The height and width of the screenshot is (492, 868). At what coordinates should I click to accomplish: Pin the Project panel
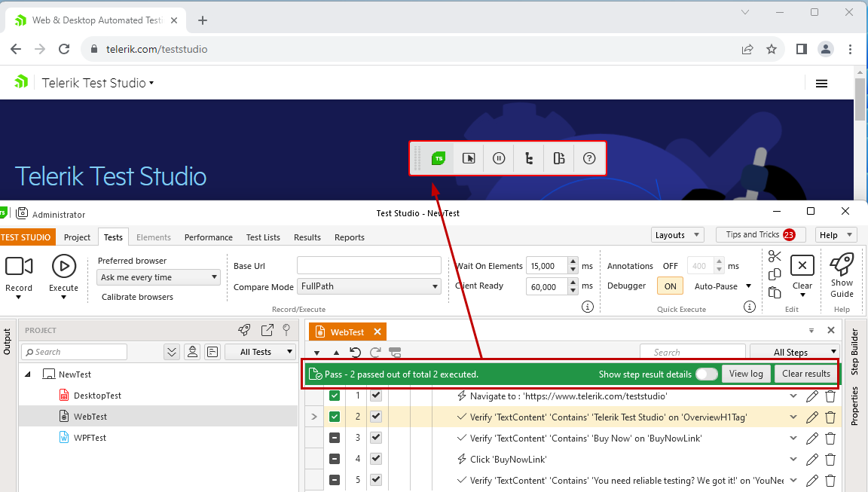click(x=286, y=330)
